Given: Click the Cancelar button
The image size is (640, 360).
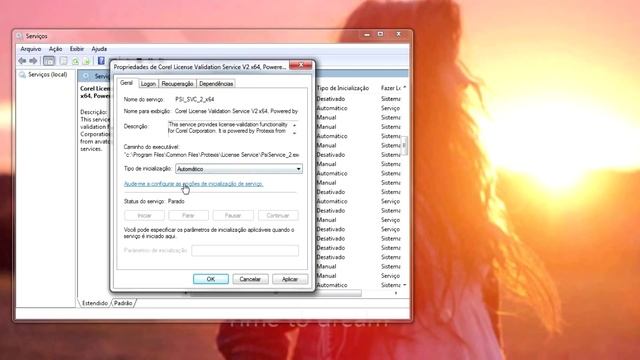Looking at the screenshot, I should (250, 279).
